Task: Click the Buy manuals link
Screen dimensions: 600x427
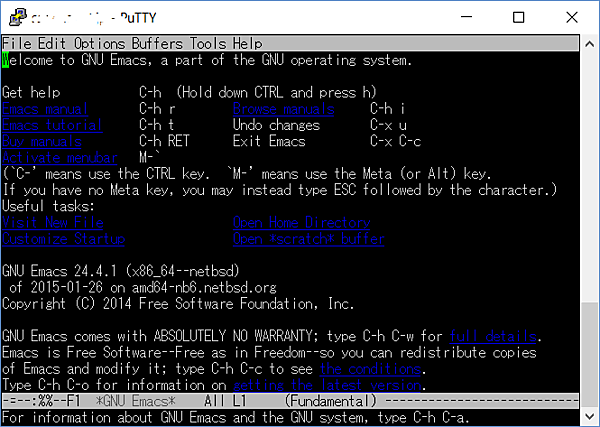Action: [42, 141]
